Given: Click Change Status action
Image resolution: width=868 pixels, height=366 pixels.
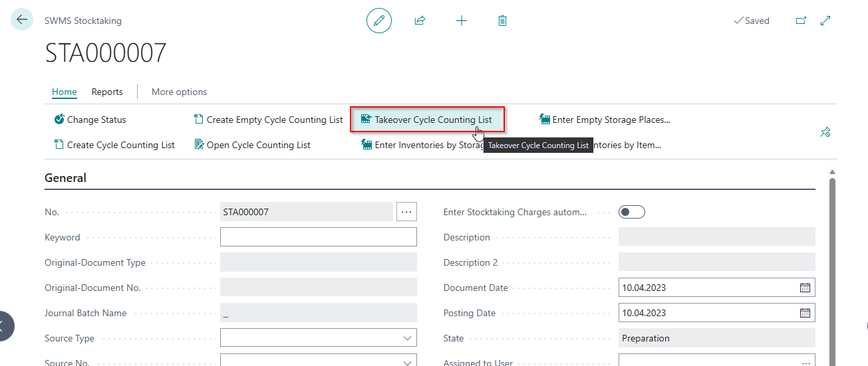Looking at the screenshot, I should tap(90, 120).
